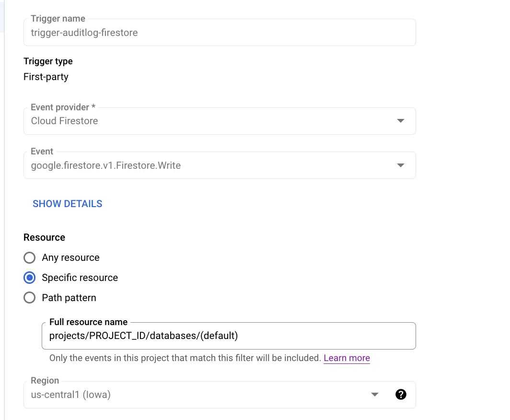Select the Specific resource radio button
Screen dimensions: 510x420
(30, 278)
